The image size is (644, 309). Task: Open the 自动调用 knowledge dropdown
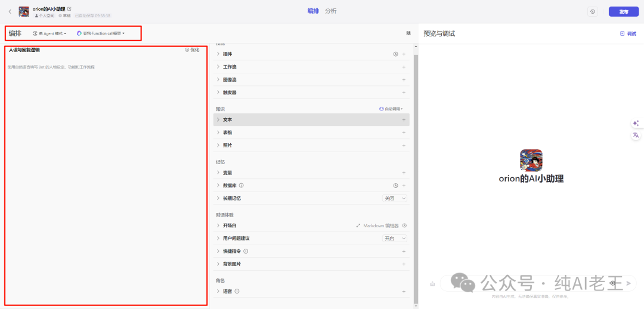pyautogui.click(x=391, y=109)
